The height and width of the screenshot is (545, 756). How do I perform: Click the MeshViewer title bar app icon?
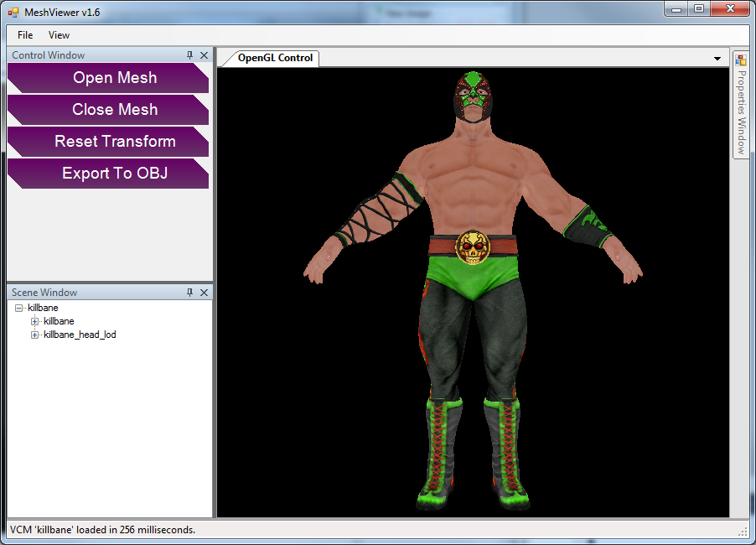tap(13, 13)
